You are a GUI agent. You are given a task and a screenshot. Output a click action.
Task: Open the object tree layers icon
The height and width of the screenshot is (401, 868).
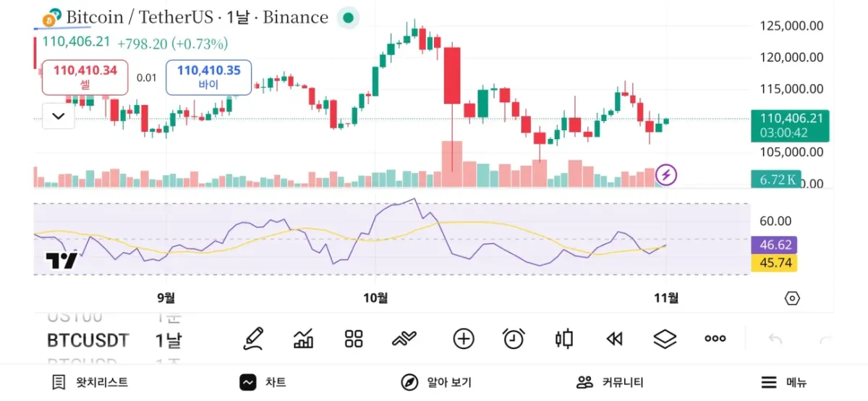(665, 338)
